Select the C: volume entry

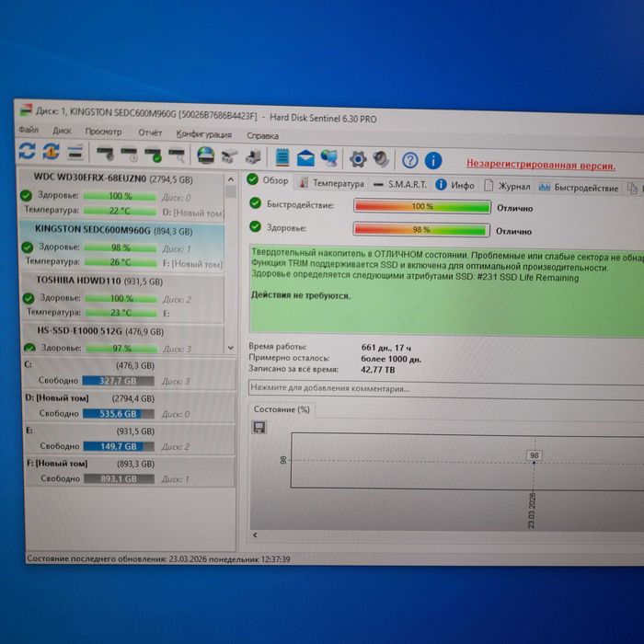pos(129,373)
